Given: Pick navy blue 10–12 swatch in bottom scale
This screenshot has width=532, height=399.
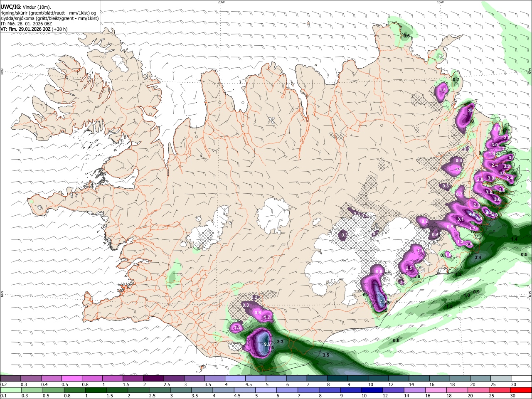Looking at the screenshot, I should (x=371, y=390).
